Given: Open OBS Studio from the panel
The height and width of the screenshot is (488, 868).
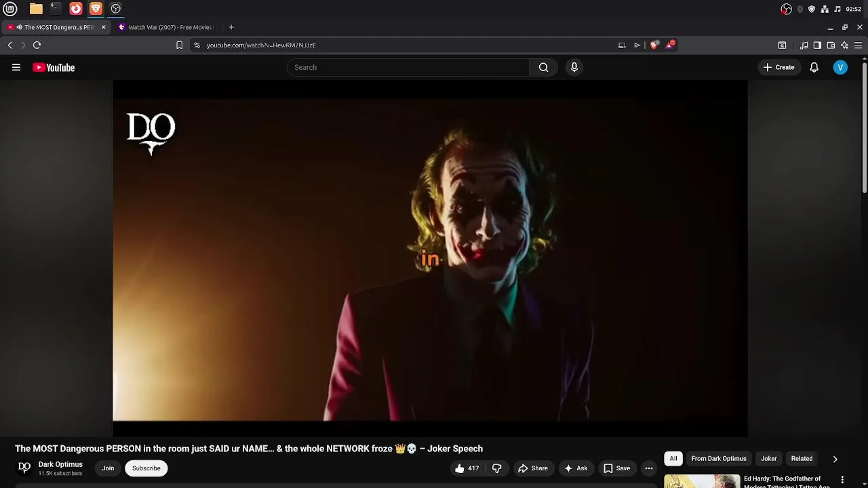Looking at the screenshot, I should click(116, 9).
